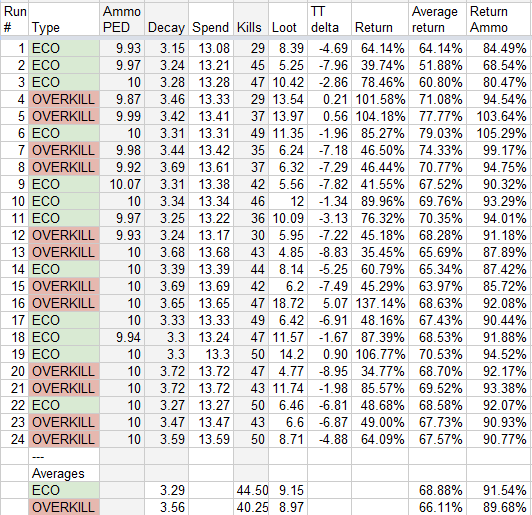Click OVERKILL average return ammo 89.68%

pos(499,507)
